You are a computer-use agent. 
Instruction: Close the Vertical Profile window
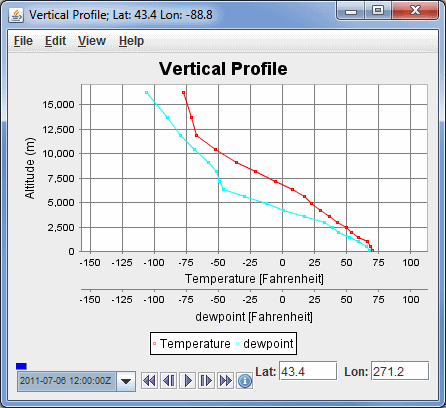pos(415,11)
